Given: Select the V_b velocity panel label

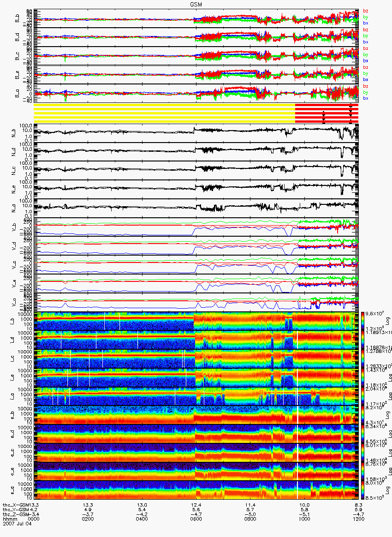Looking at the screenshot, I should point(14,226).
